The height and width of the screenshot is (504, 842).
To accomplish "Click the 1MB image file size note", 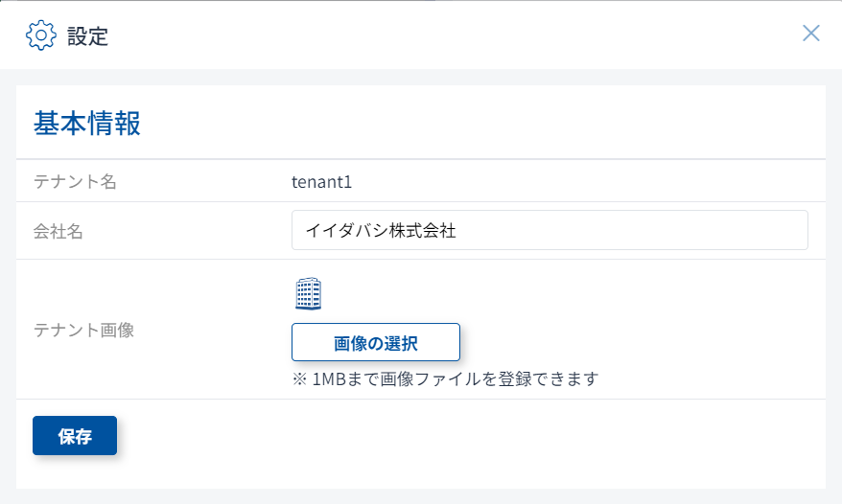I will tap(445, 378).
